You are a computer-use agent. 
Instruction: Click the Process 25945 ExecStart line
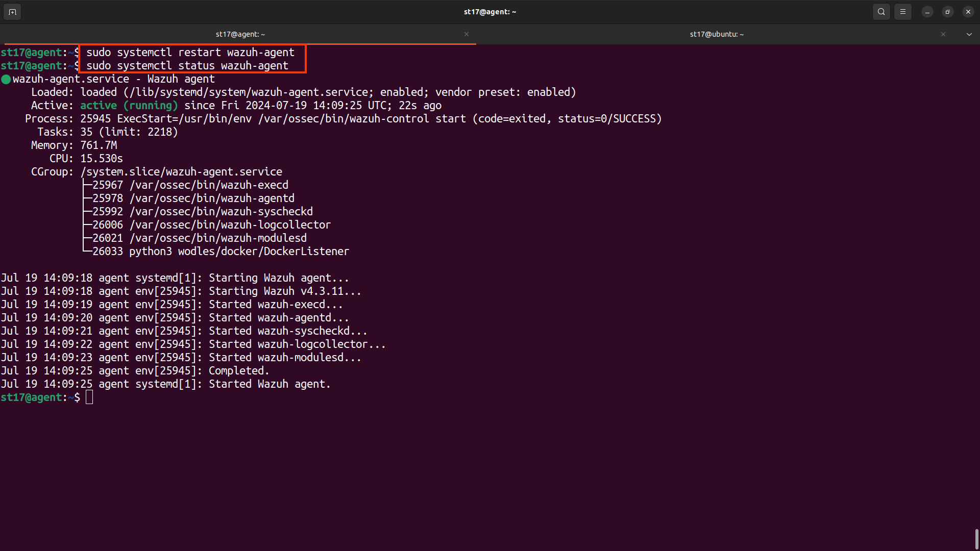(x=344, y=119)
